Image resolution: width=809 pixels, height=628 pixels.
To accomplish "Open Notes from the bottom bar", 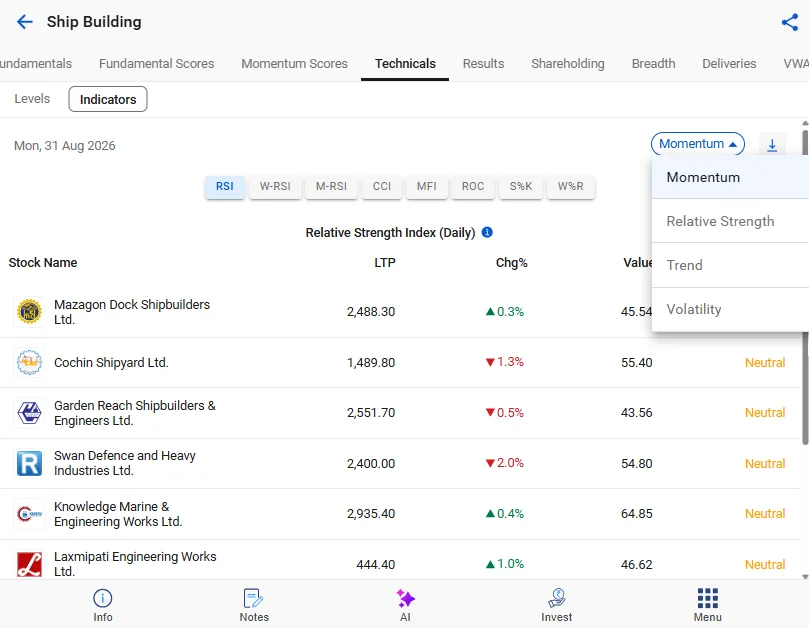I will click(254, 605).
